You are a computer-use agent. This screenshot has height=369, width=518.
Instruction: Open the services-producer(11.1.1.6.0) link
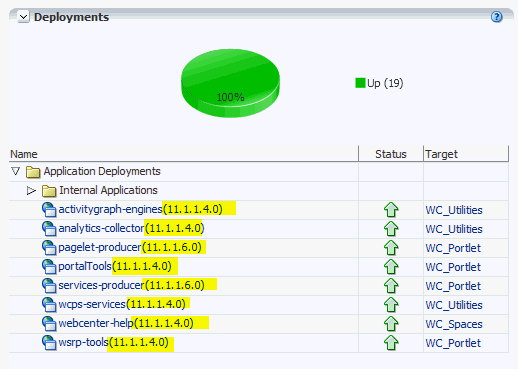pyautogui.click(x=131, y=285)
